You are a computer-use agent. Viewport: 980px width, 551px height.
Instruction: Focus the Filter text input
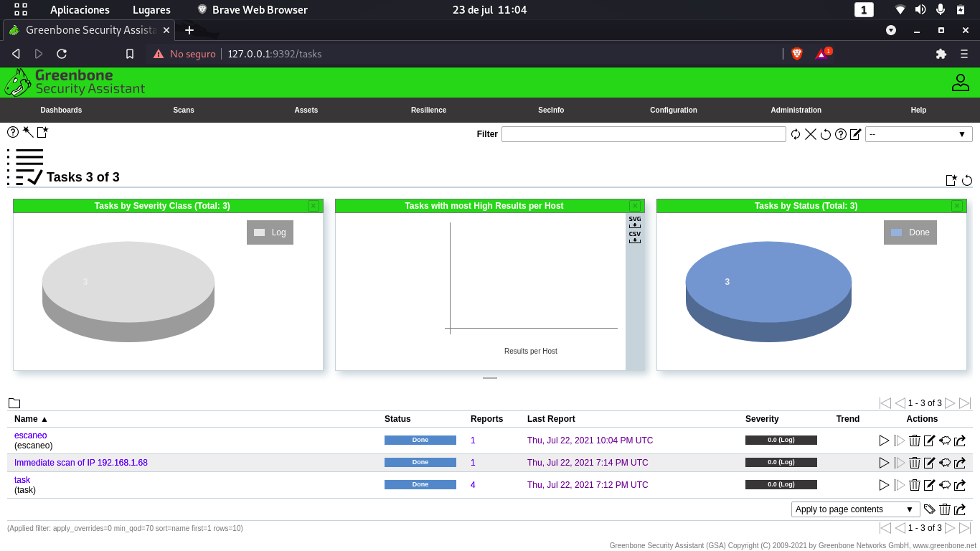(644, 134)
